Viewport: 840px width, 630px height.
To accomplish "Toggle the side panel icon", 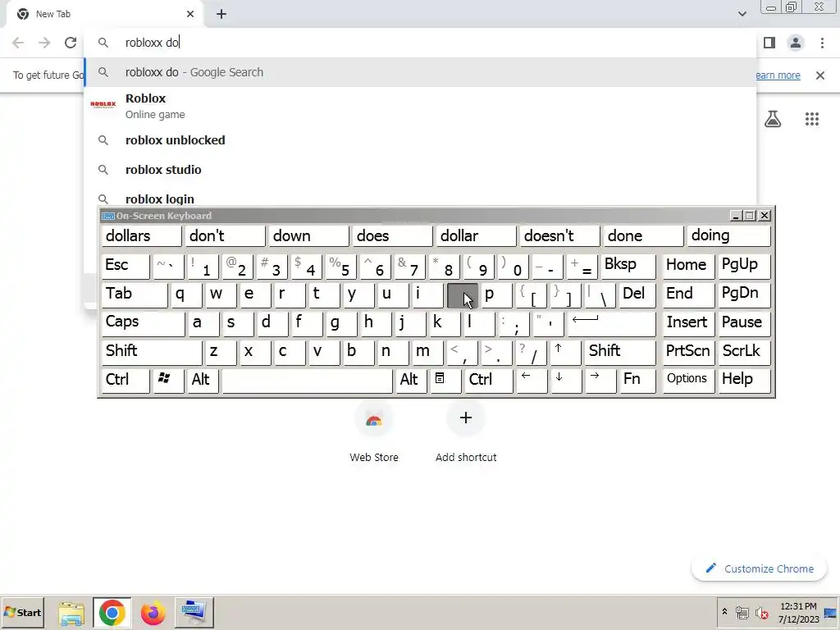I will [769, 43].
